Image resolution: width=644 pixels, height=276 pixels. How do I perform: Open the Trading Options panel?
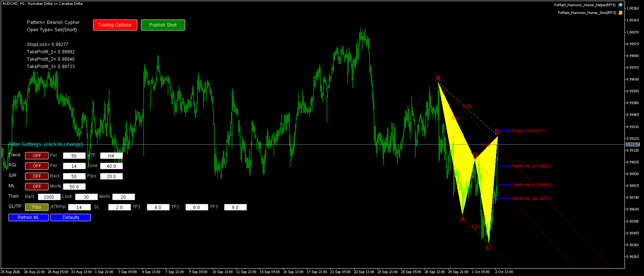click(x=115, y=25)
